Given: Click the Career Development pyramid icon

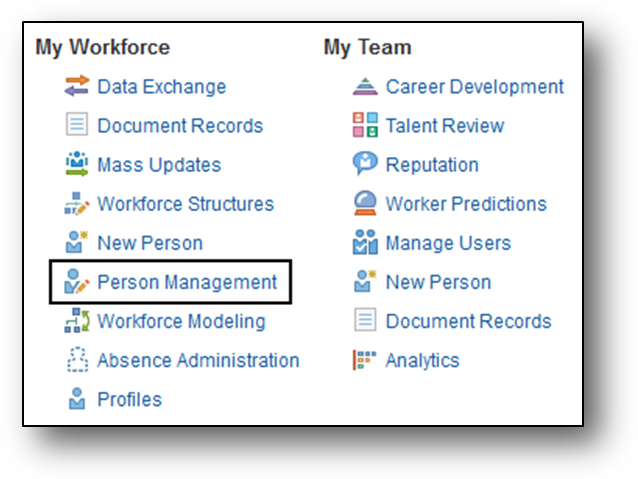Looking at the screenshot, I should [x=365, y=87].
